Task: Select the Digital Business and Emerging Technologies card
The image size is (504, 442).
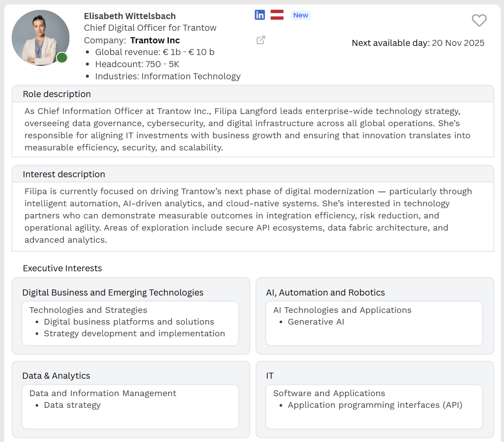Action: click(x=113, y=292)
